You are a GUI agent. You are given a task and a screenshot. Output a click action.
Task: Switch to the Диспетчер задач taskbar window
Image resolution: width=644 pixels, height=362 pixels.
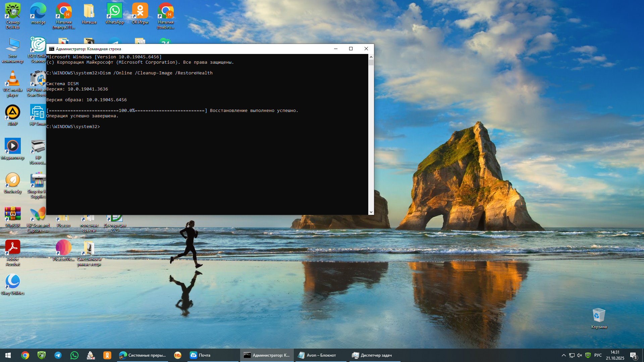(x=375, y=355)
